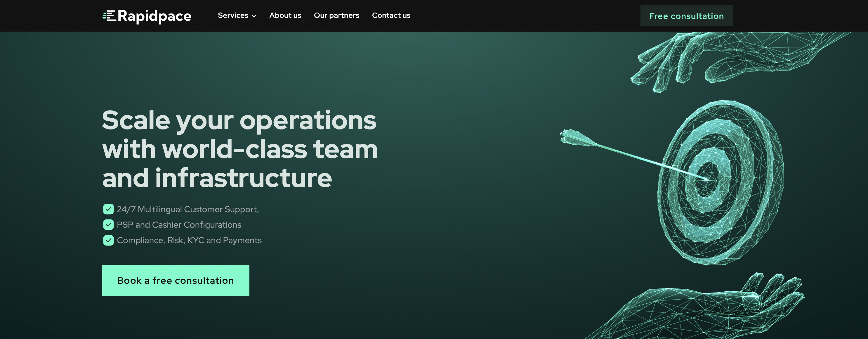This screenshot has height=339, width=868.
Task: Go to the About us page
Action: [285, 15]
